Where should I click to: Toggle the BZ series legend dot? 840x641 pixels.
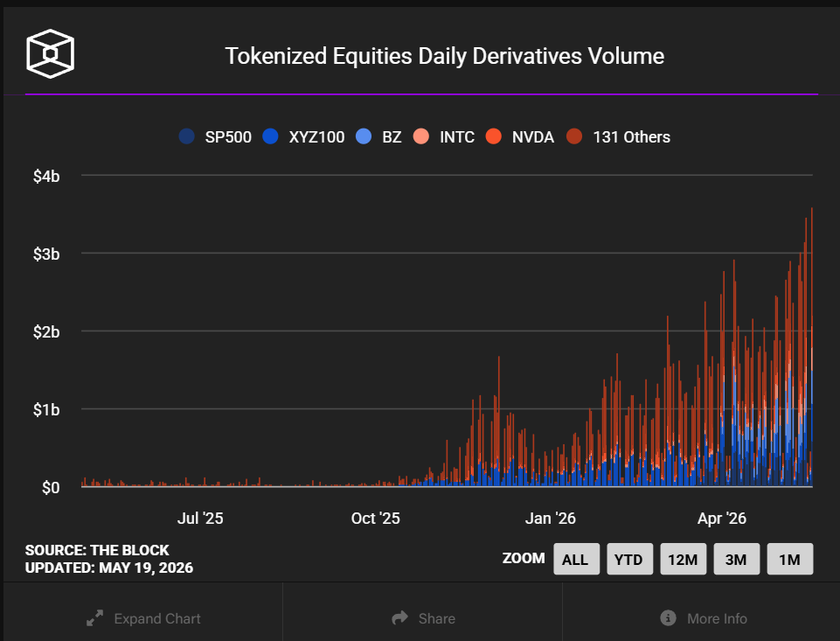point(364,136)
